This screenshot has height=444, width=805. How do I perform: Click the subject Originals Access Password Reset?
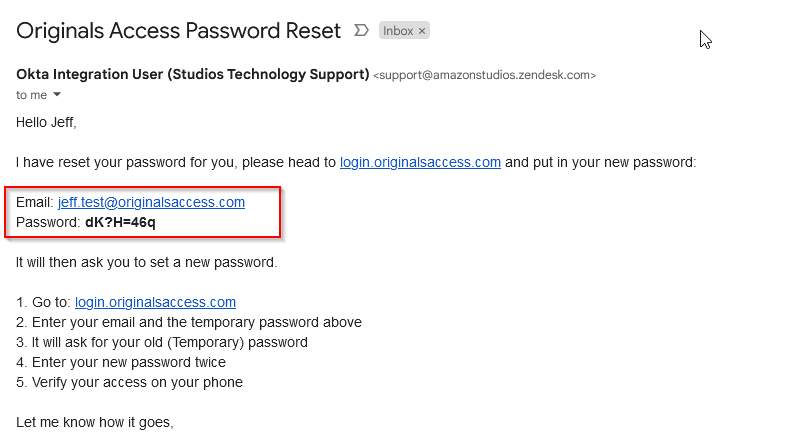point(178,31)
